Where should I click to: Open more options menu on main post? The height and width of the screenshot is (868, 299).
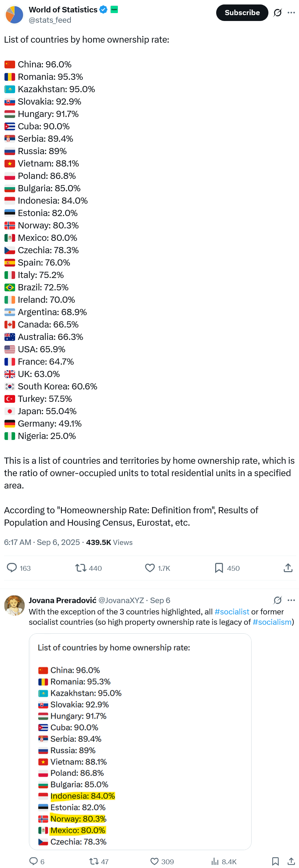point(291,13)
